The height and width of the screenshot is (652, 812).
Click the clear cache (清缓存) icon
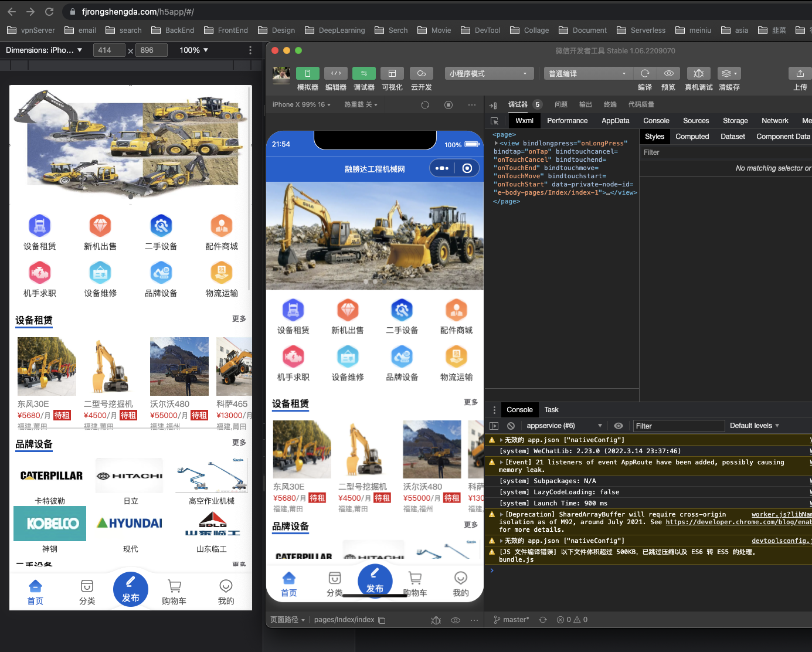pos(729,73)
